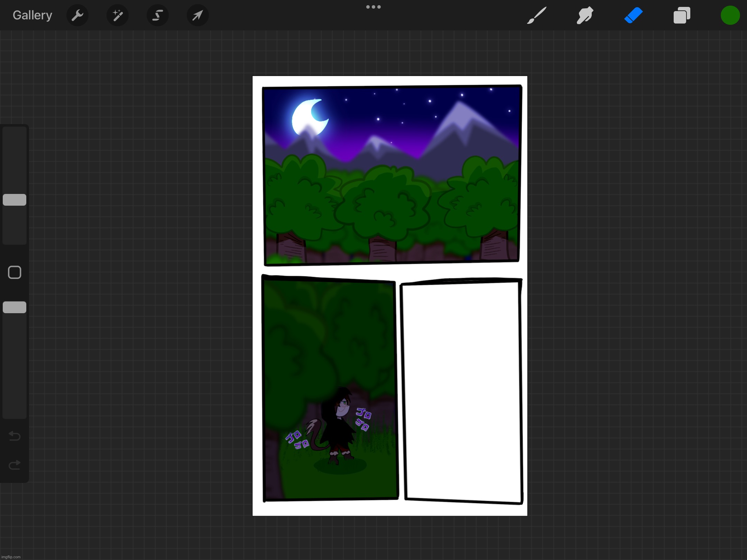Tap the redo arrow
Image resolution: width=747 pixels, height=560 pixels.
click(x=15, y=465)
